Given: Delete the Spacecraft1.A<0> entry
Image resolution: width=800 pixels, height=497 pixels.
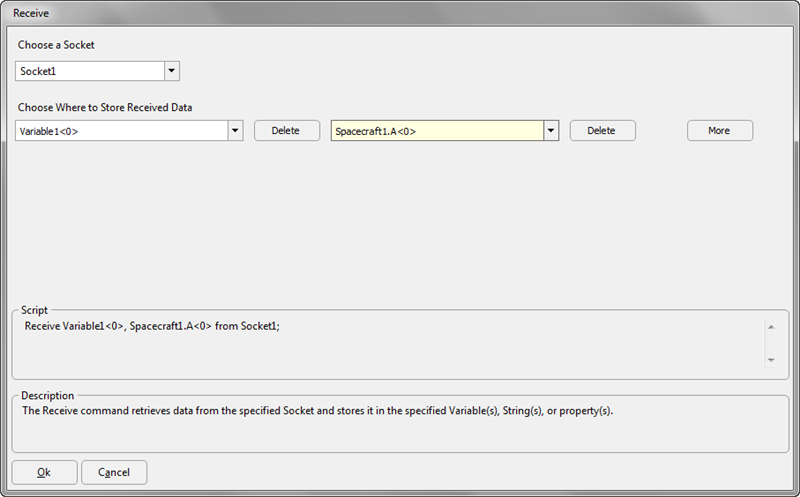Looking at the screenshot, I should 603,131.
